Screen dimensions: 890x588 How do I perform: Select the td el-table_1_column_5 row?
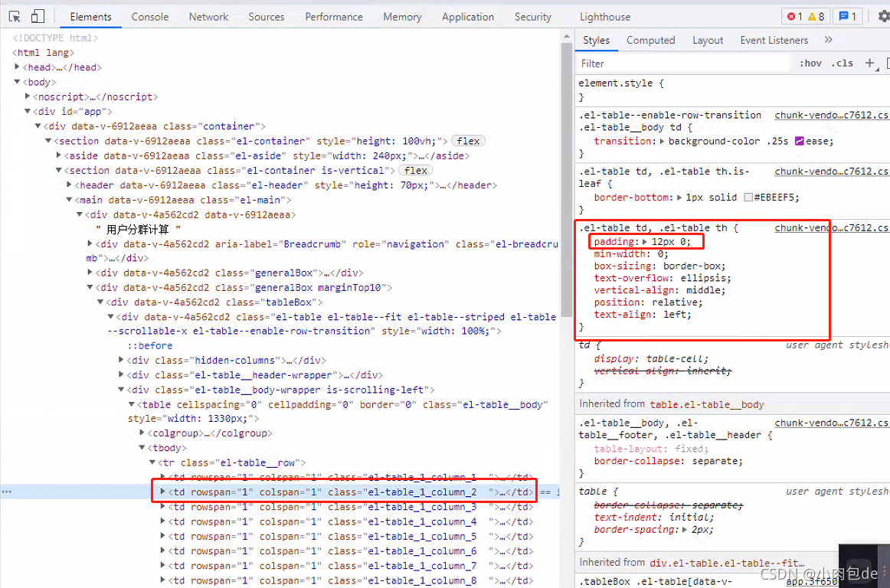point(352,537)
